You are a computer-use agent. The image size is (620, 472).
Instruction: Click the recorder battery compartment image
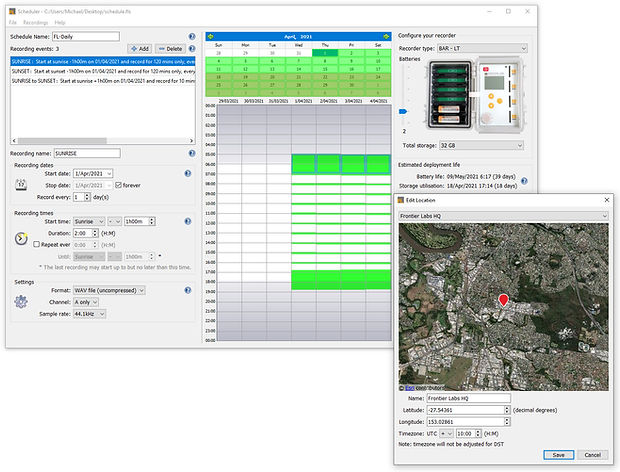click(450, 95)
